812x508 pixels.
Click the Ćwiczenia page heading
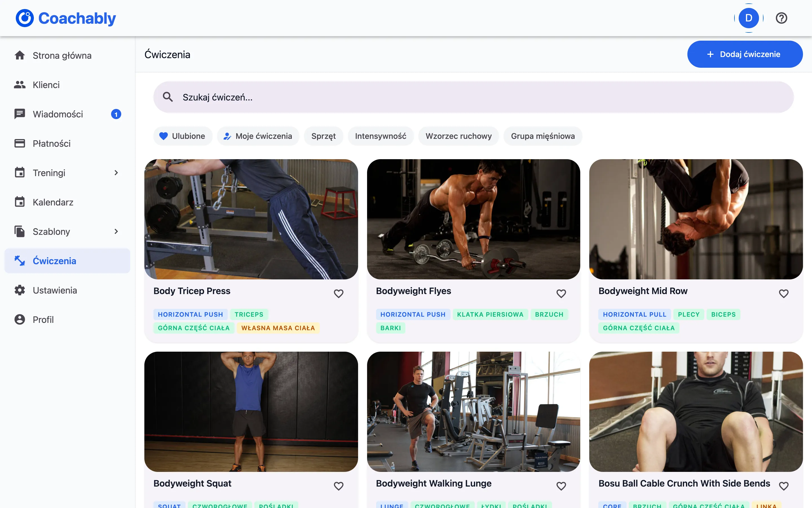click(x=167, y=54)
